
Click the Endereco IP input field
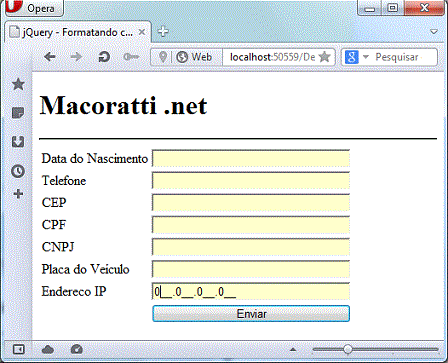pyautogui.click(x=251, y=291)
